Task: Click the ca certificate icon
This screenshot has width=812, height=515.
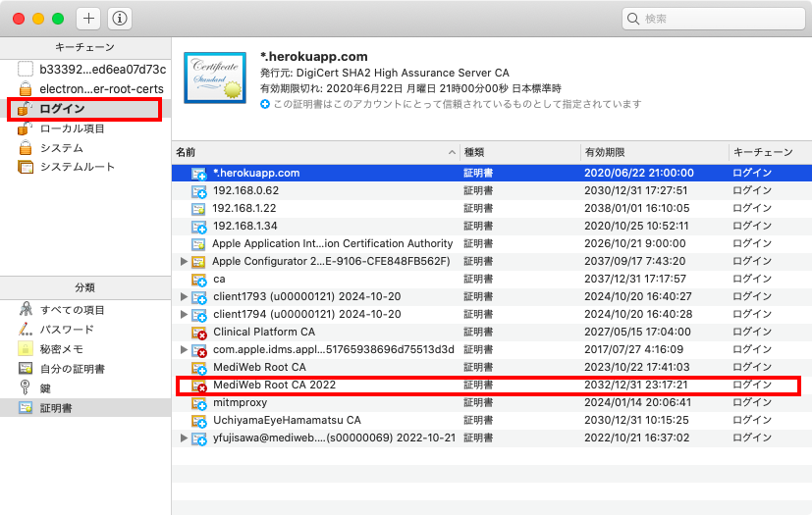Action: (x=199, y=280)
